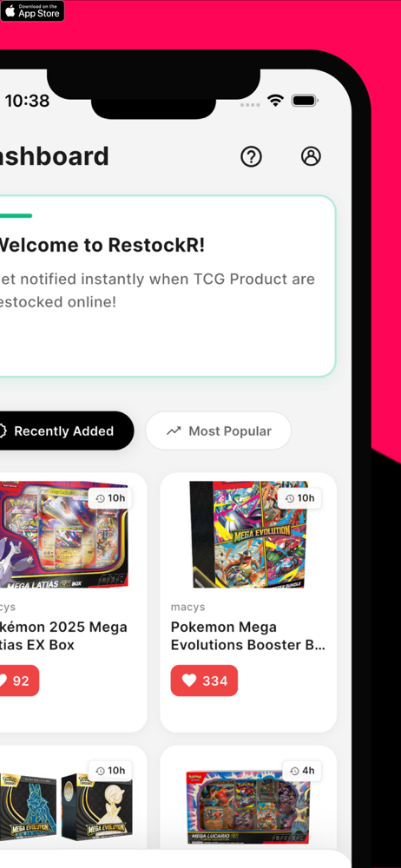Open the Mega Latias EX Box title
Screen dimensions: 401x868
(x=63, y=636)
